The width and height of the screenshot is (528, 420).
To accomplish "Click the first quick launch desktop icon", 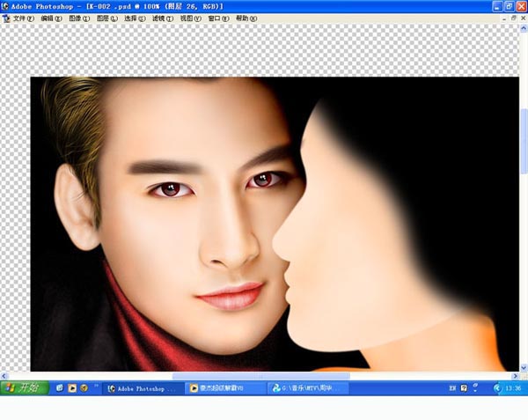I will (60, 388).
